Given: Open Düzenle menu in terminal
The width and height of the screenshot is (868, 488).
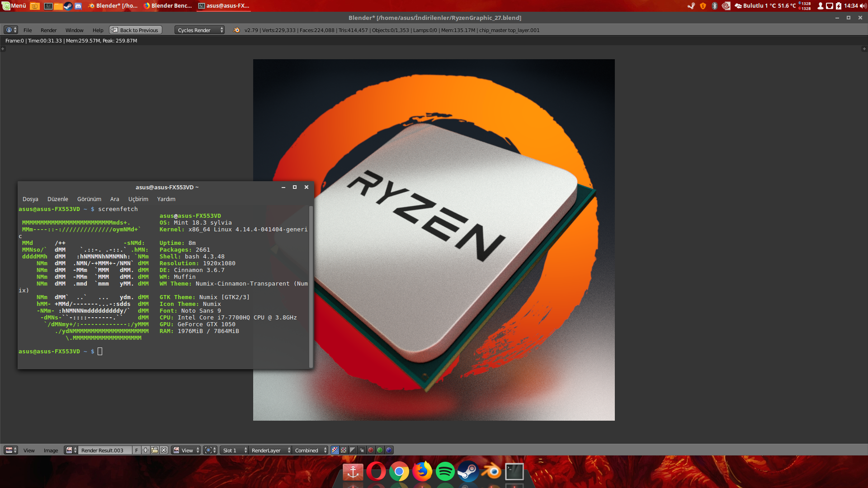Looking at the screenshot, I should (x=57, y=199).
